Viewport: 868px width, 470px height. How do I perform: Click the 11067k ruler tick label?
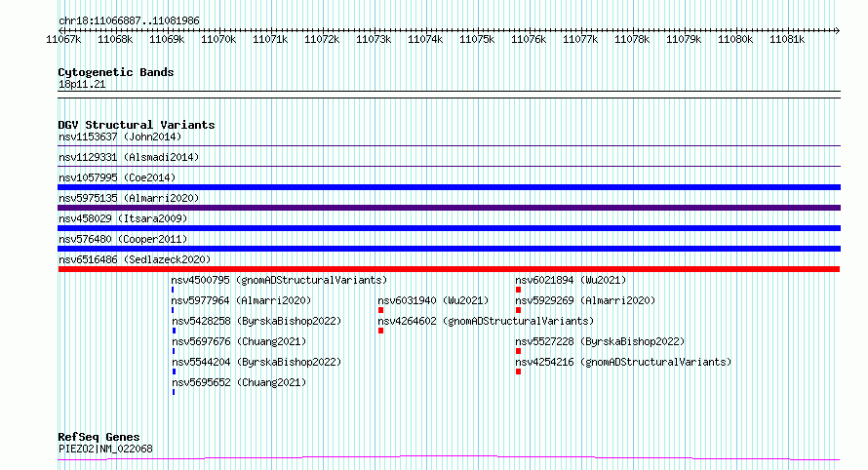point(63,39)
